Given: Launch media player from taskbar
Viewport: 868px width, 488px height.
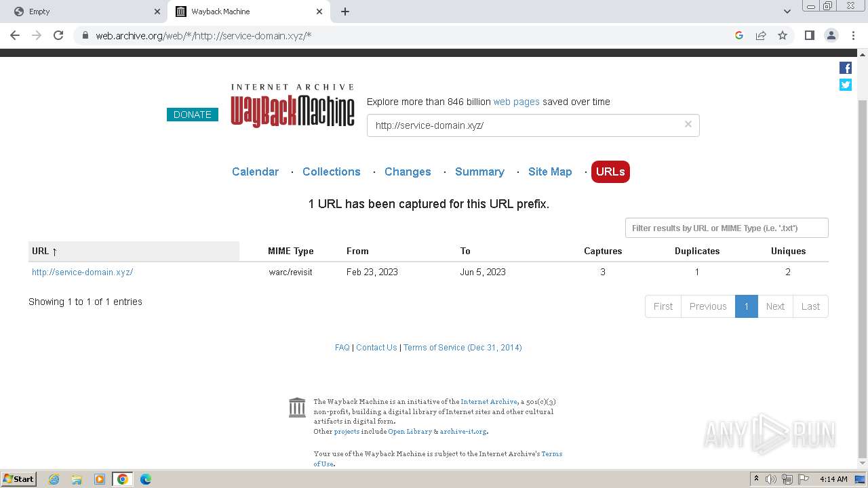Looking at the screenshot, I should click(100, 479).
